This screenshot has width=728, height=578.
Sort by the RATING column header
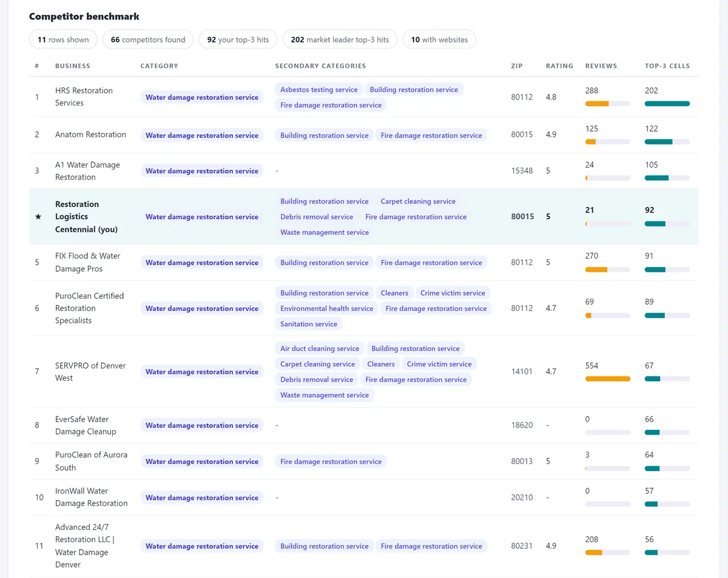point(559,66)
